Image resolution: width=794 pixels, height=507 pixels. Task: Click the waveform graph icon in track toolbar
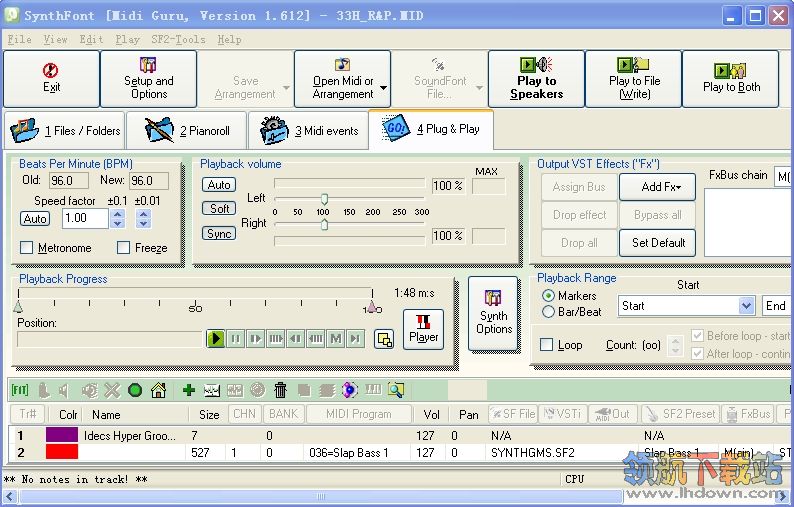(x=212, y=390)
